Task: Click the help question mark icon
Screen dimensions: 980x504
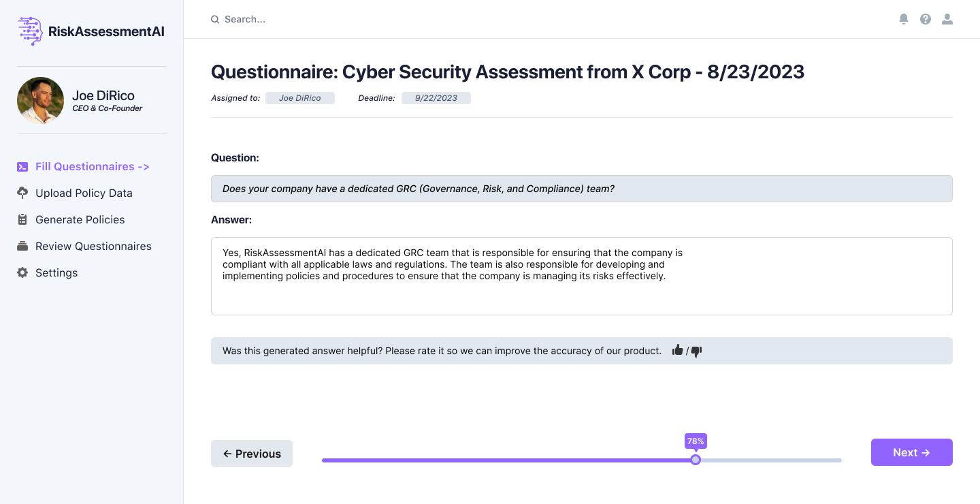Action: [926, 19]
